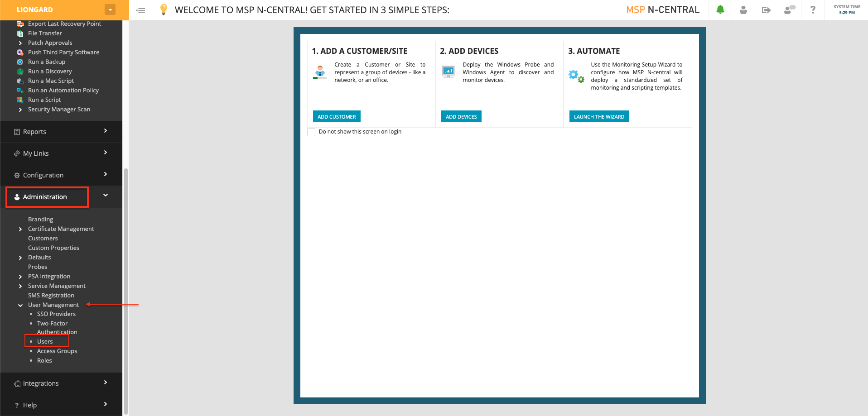Click the Export Last Recovery Point icon

click(20, 24)
